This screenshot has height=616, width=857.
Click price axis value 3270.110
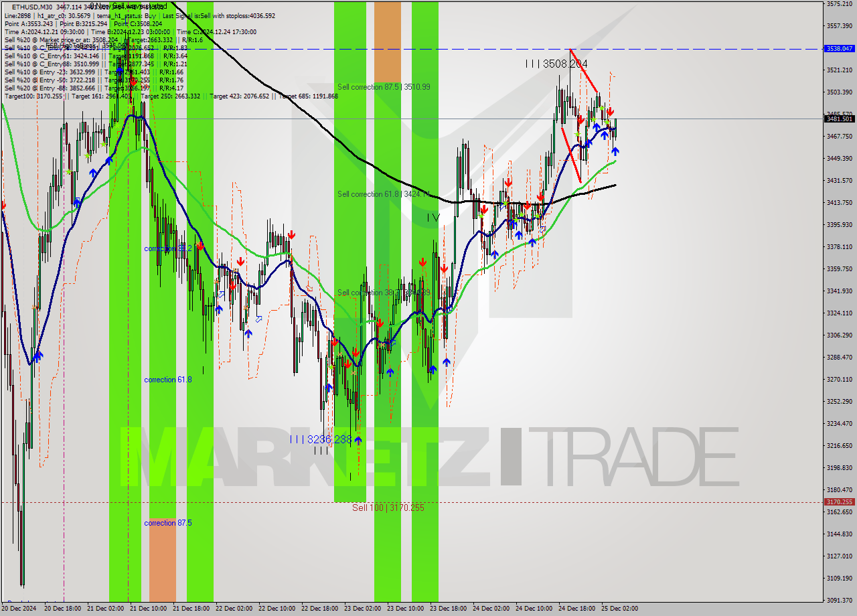pyautogui.click(x=839, y=380)
